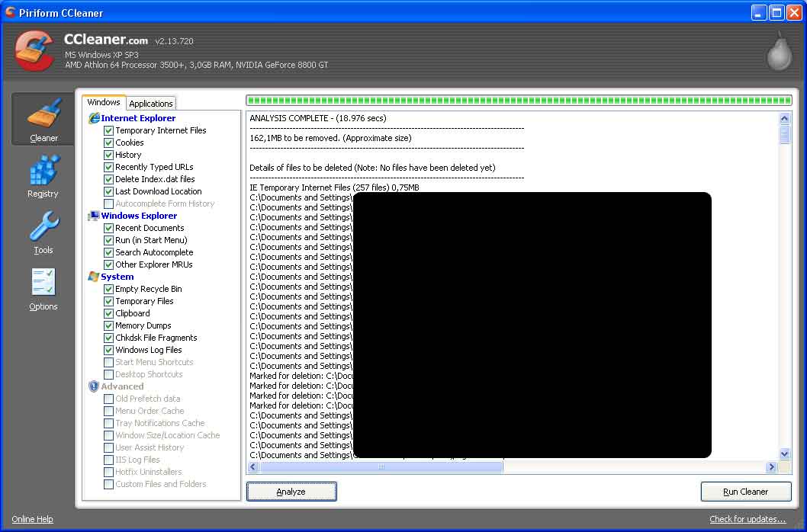
Task: Select the Windows tab
Action: point(104,102)
